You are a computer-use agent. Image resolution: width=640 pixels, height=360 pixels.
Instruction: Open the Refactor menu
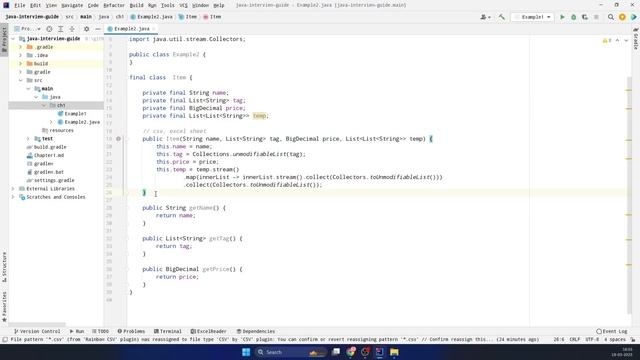(x=114, y=5)
